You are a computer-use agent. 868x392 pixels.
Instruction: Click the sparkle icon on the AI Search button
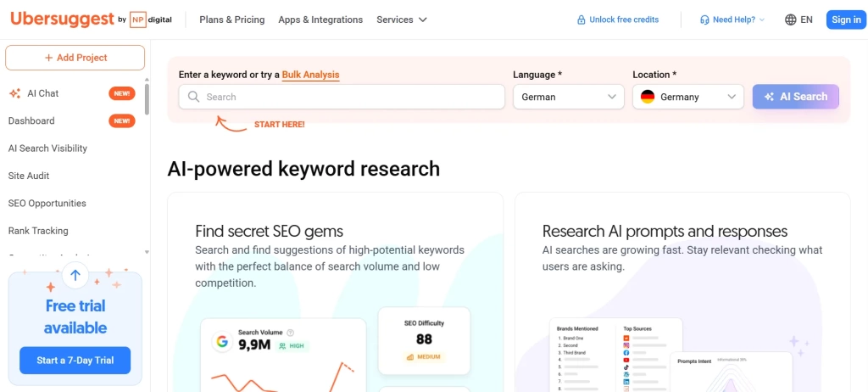pos(769,97)
